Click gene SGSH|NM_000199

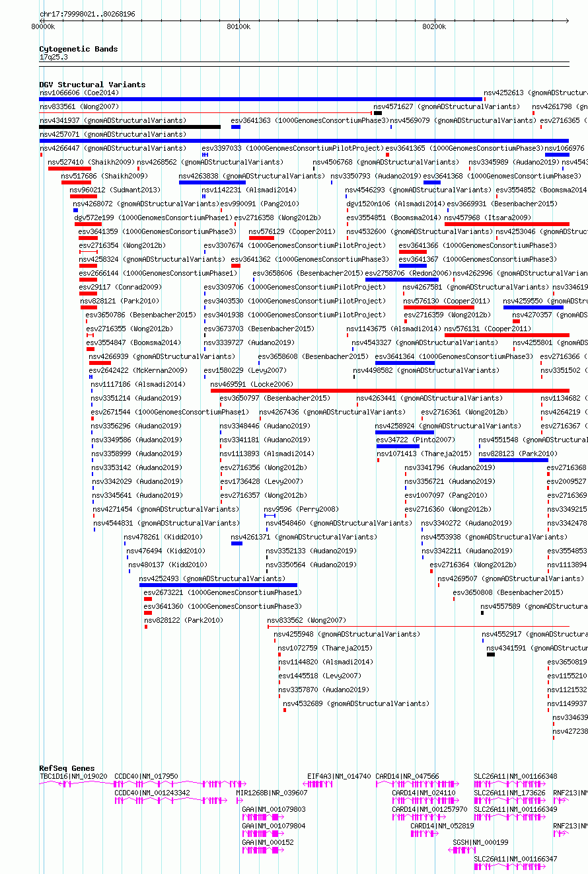(480, 842)
